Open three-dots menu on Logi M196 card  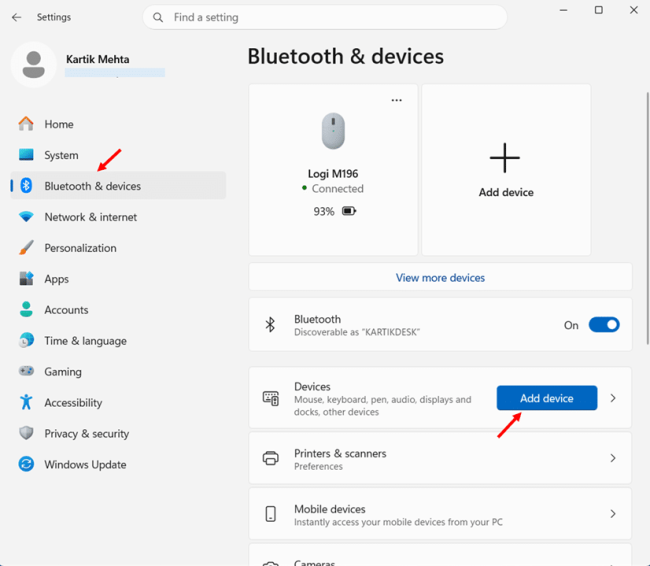click(397, 100)
